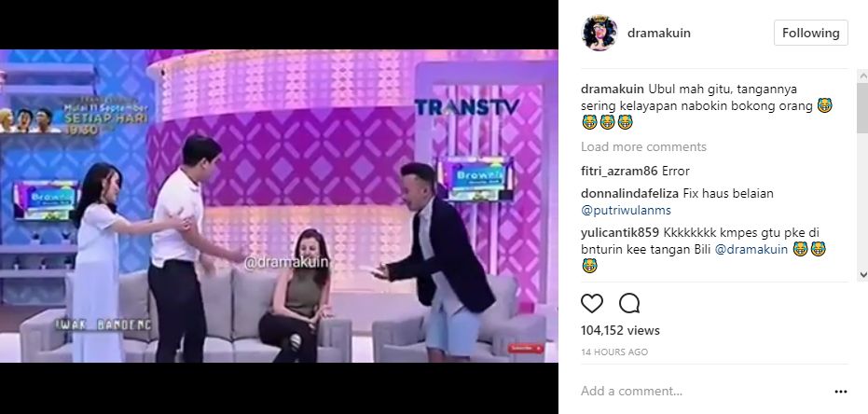The height and width of the screenshot is (414, 868).
Task: Click comments scrollbar down arrow
Action: (862, 274)
